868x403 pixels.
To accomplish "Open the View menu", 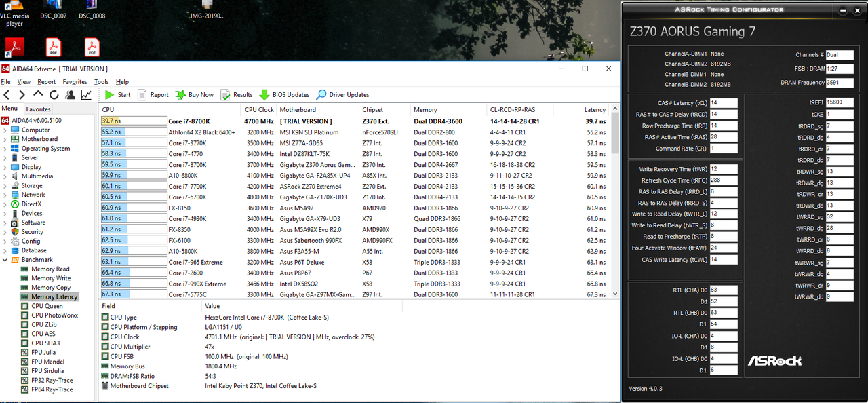I will (24, 82).
